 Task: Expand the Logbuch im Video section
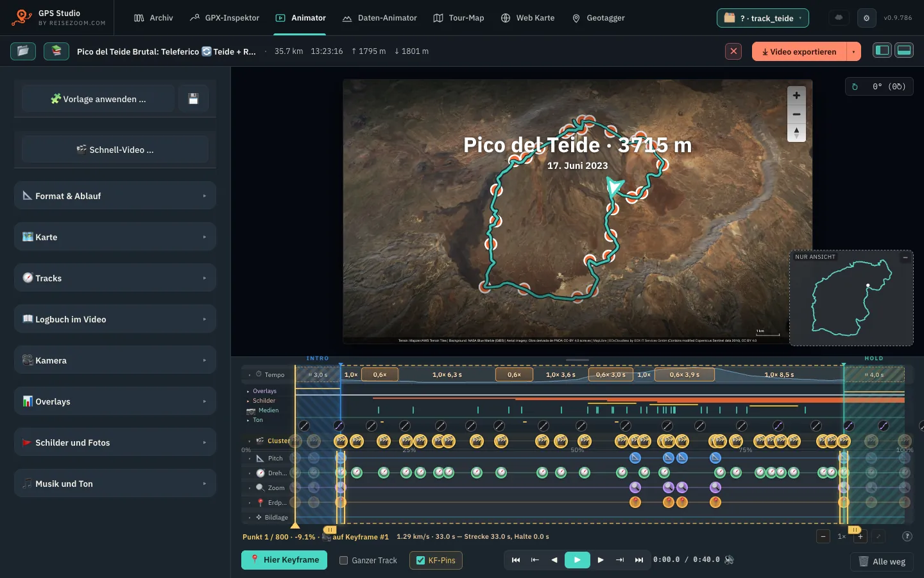click(x=115, y=319)
